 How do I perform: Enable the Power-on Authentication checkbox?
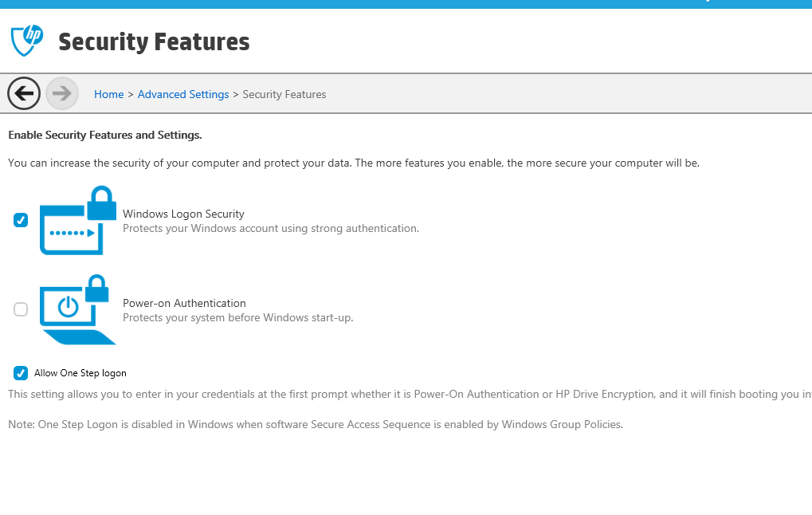point(21,309)
